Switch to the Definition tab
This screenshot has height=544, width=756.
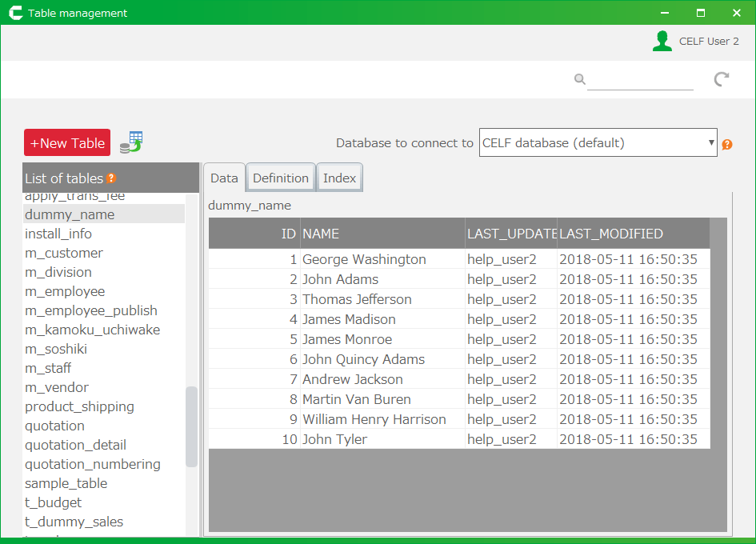[x=281, y=178]
